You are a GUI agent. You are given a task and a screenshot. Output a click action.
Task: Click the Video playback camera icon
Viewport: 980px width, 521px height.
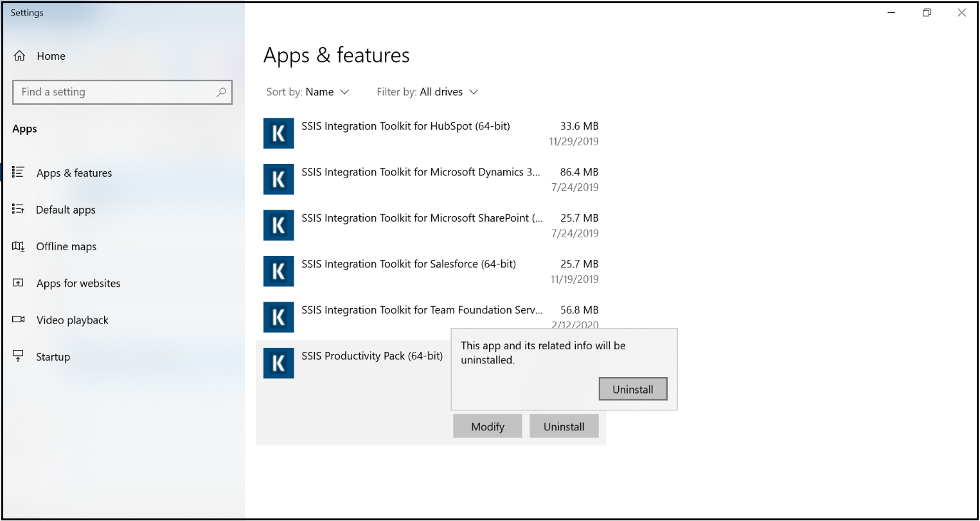19,320
